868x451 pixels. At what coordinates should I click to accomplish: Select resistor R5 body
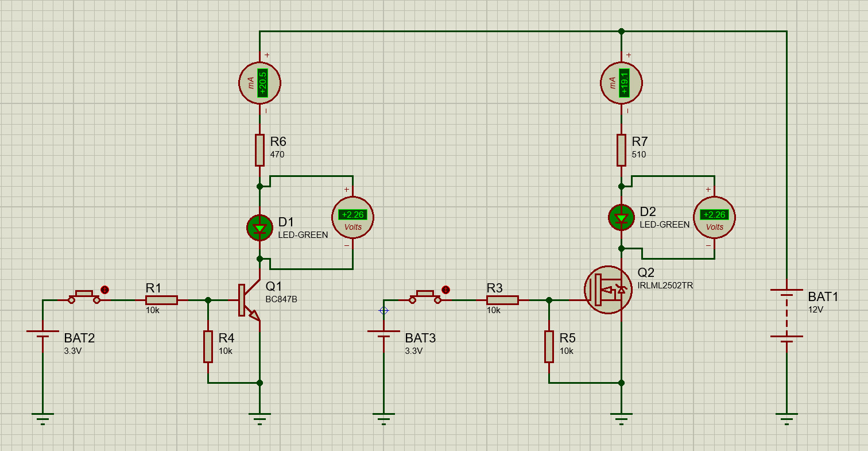point(549,346)
